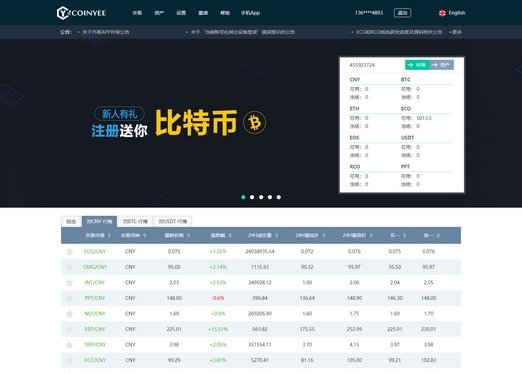Open the DCC/CNY market pair
Image resolution: width=522 pixels, height=373 pixels.
[x=95, y=360]
